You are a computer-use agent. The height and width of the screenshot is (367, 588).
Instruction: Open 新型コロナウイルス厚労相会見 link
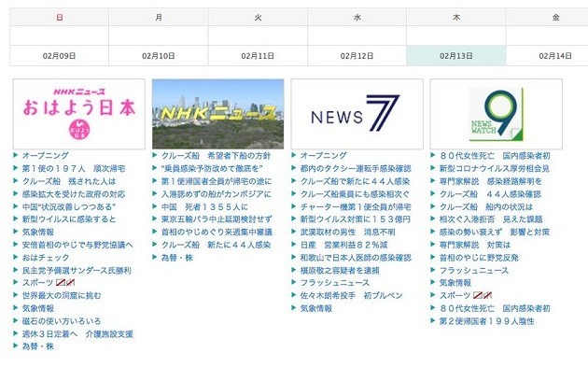point(495,168)
